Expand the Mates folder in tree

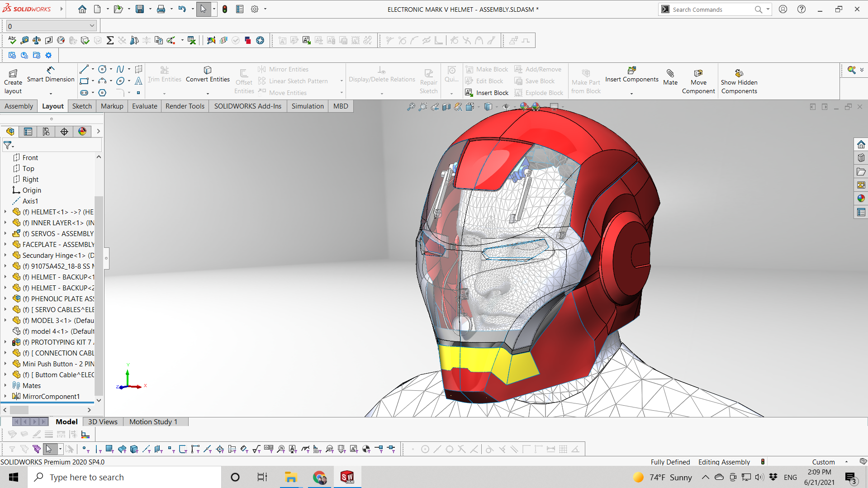click(5, 385)
